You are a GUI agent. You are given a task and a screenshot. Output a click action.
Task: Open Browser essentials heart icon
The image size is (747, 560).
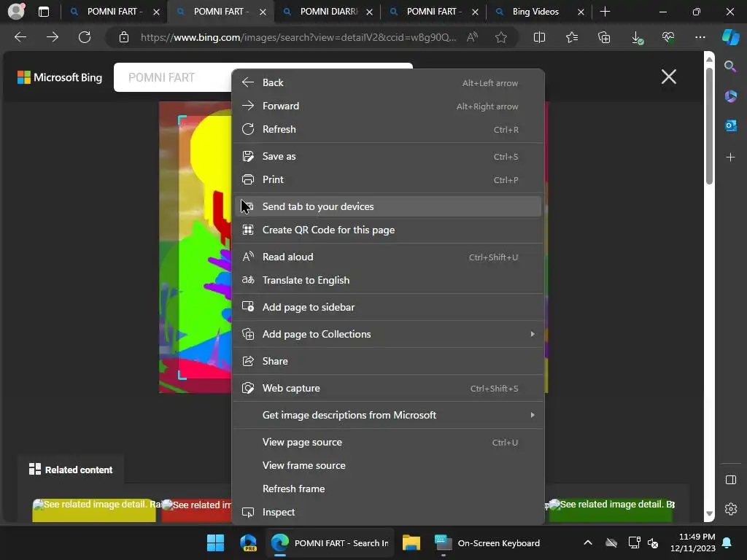point(668,37)
